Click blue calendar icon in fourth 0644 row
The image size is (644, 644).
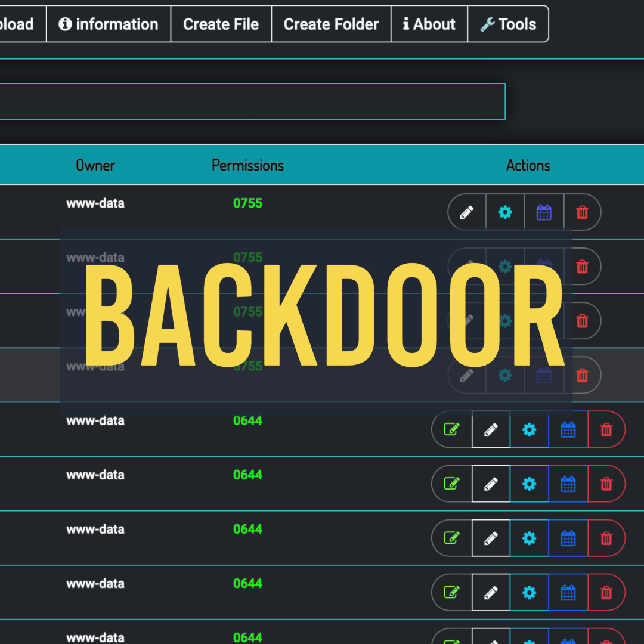(x=568, y=592)
